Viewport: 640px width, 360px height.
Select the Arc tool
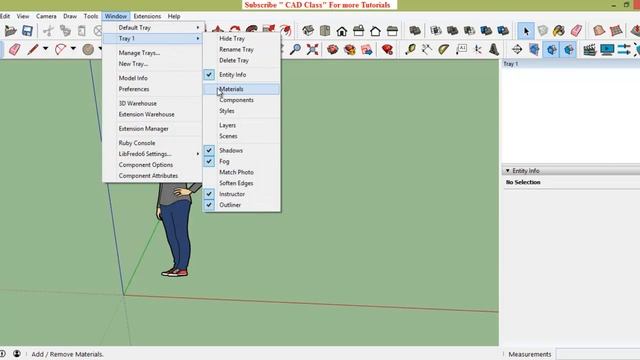point(60,49)
